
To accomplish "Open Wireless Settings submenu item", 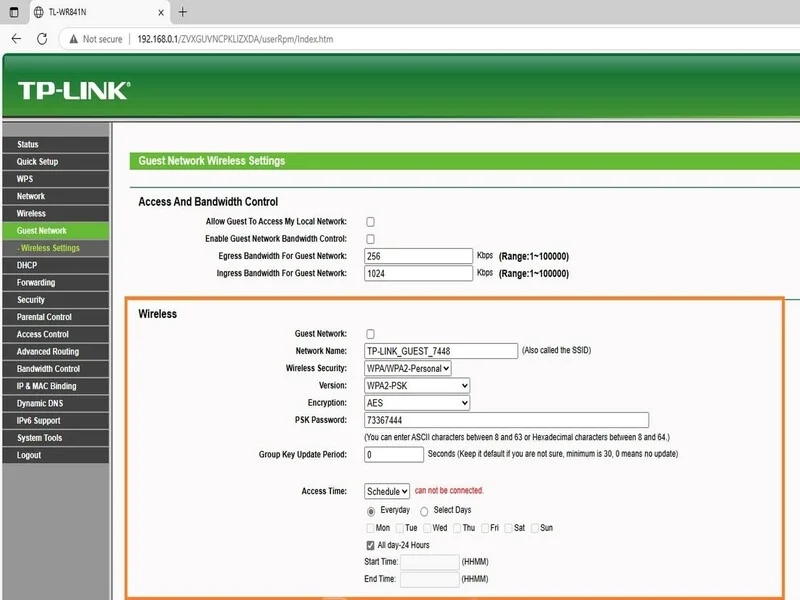I will [56, 248].
